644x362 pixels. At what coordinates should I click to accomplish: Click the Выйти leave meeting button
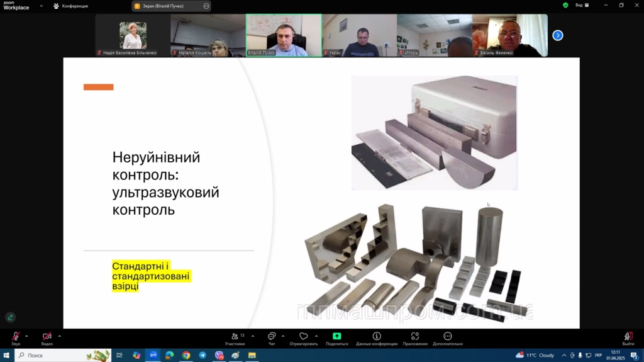628,338
